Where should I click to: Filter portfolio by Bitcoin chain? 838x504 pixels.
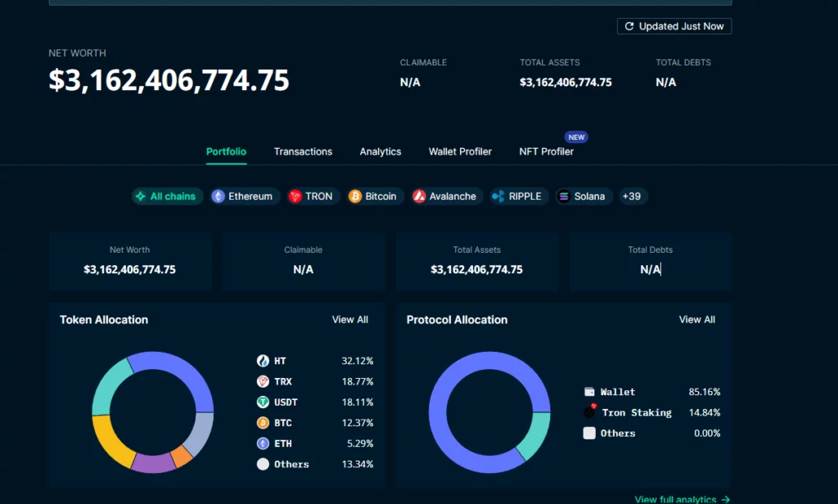coord(373,196)
